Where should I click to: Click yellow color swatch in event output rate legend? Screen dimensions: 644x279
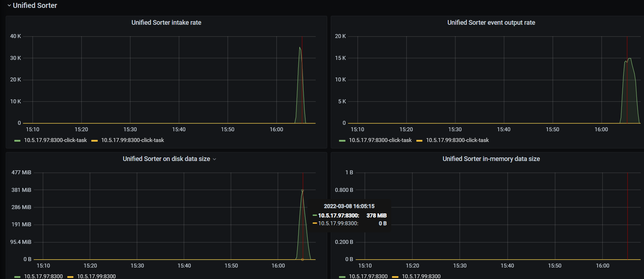point(419,141)
